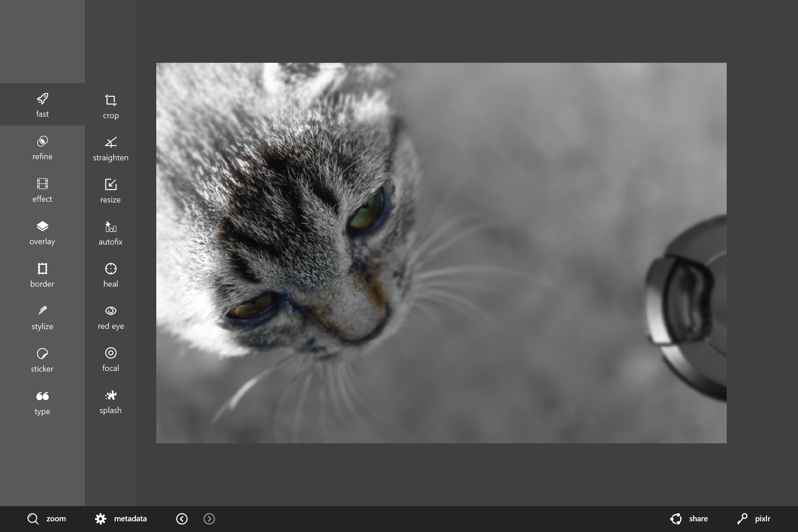Click the share button
The image size is (798, 532).
point(689,519)
